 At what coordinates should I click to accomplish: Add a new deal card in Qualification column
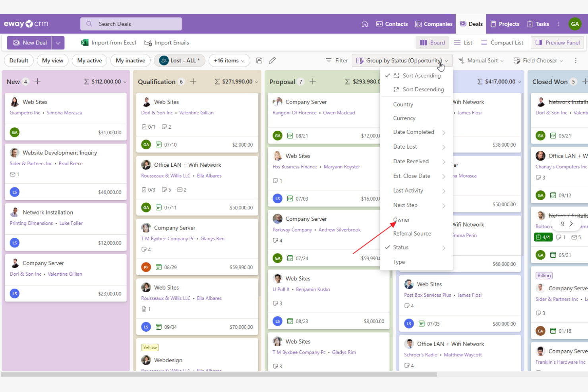pyautogui.click(x=193, y=81)
